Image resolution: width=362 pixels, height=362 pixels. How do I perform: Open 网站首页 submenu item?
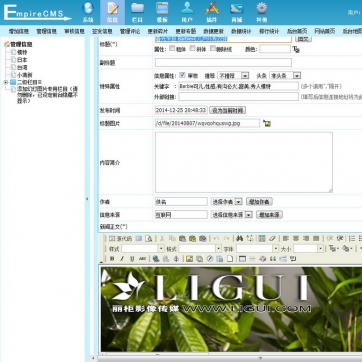[x=325, y=31]
